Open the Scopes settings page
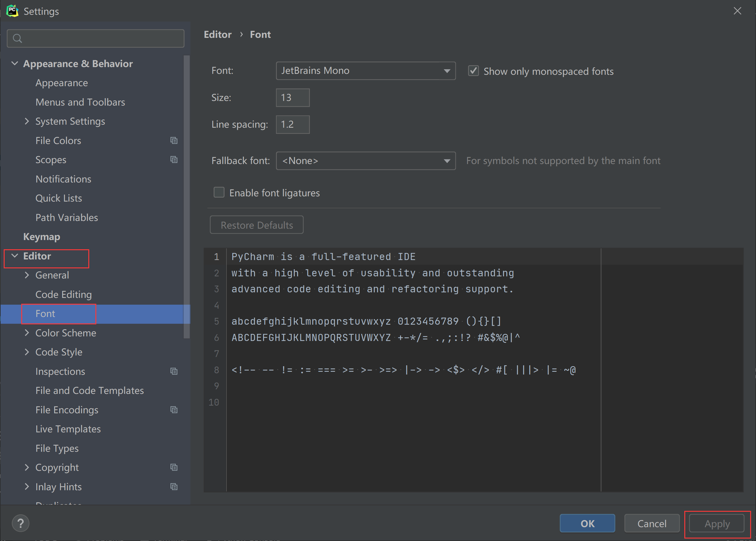 point(51,160)
